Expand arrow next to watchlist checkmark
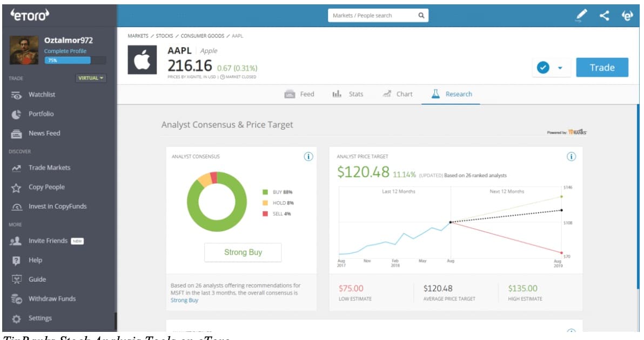 pos(560,68)
